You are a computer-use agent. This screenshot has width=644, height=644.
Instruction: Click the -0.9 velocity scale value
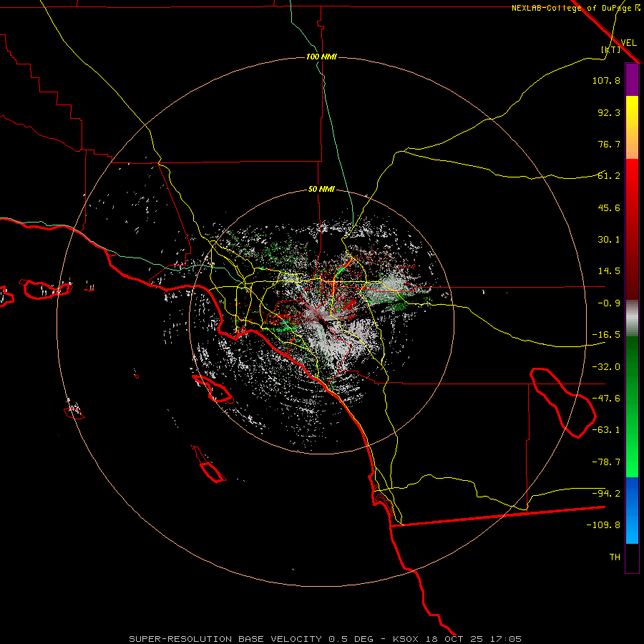point(609,303)
